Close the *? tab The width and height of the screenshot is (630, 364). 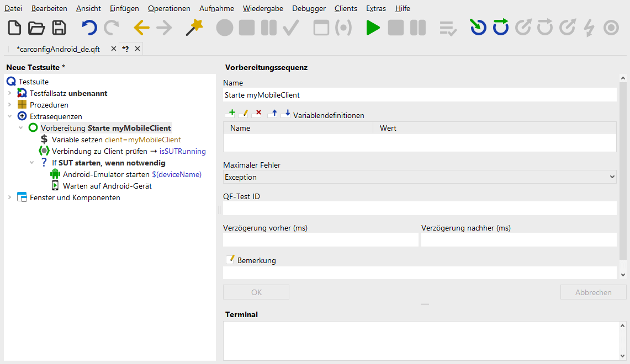click(137, 49)
